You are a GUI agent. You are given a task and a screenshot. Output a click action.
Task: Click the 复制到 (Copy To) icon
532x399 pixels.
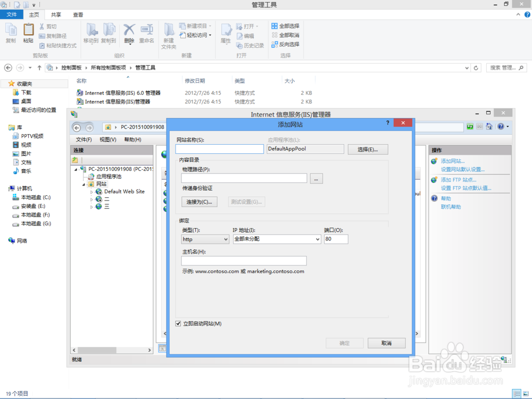click(109, 33)
